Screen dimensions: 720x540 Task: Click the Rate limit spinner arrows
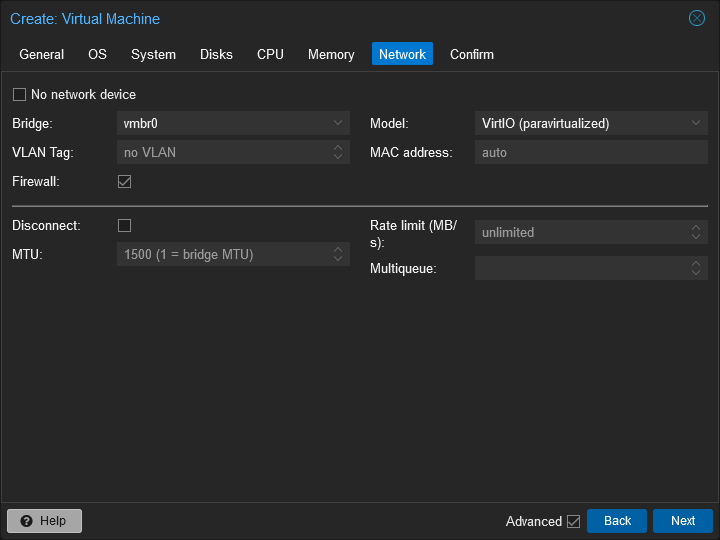pyautogui.click(x=696, y=232)
